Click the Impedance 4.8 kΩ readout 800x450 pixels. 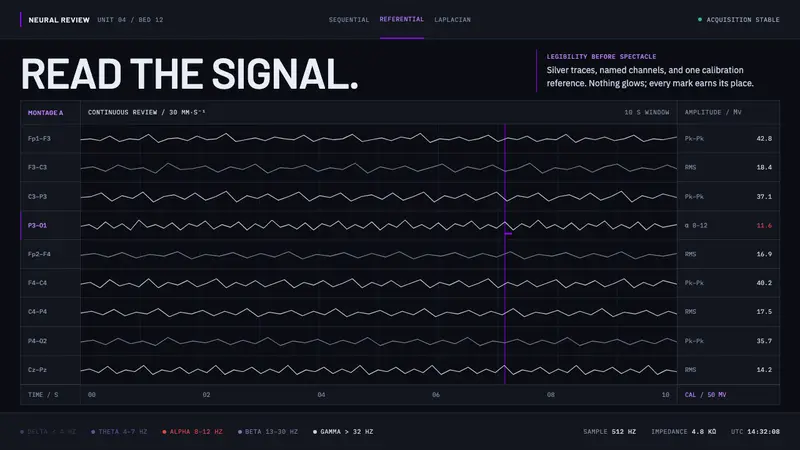pos(684,432)
